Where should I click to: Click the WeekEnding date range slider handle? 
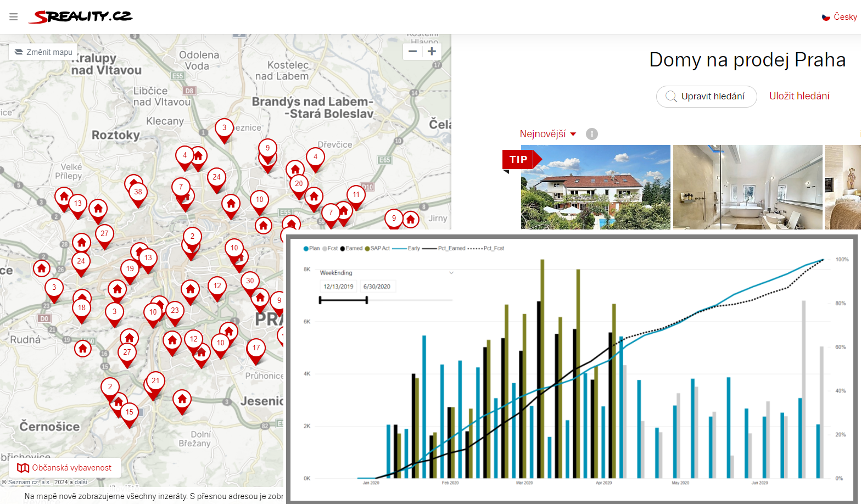tap(367, 300)
